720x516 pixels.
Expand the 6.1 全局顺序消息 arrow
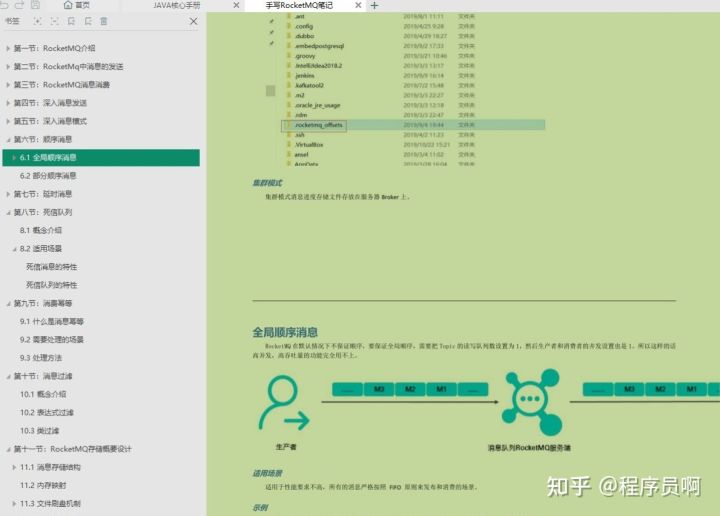coord(14,157)
